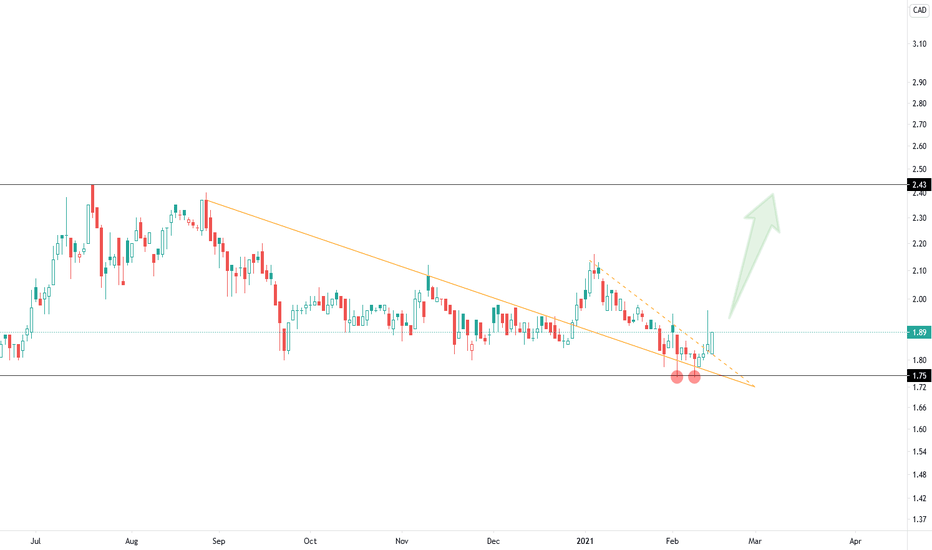Click the 3.10 price axis value

click(x=919, y=44)
